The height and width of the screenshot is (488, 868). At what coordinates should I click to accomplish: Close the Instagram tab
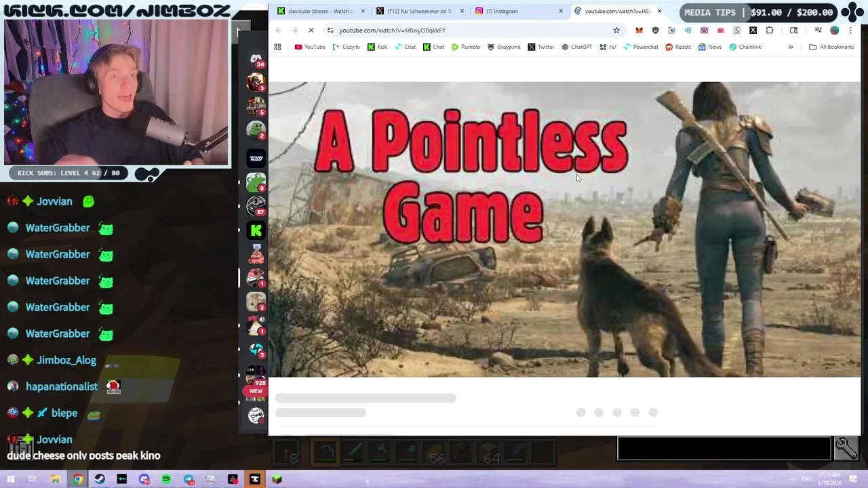point(561,11)
